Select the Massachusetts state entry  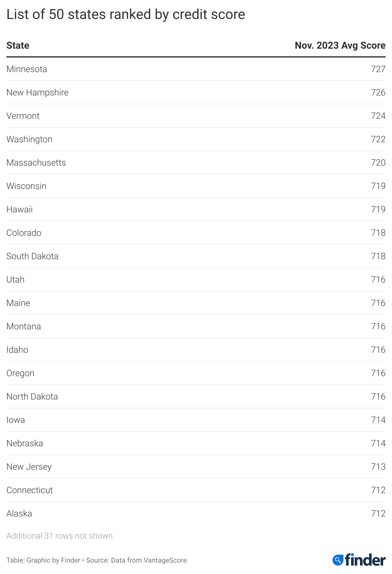36,163
